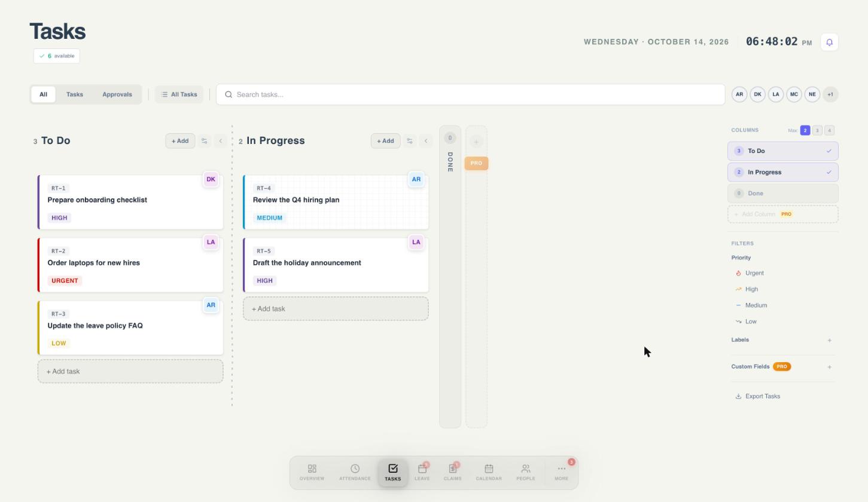Filter tasks by LA avatar
The image size is (868, 502).
pyautogui.click(x=776, y=94)
